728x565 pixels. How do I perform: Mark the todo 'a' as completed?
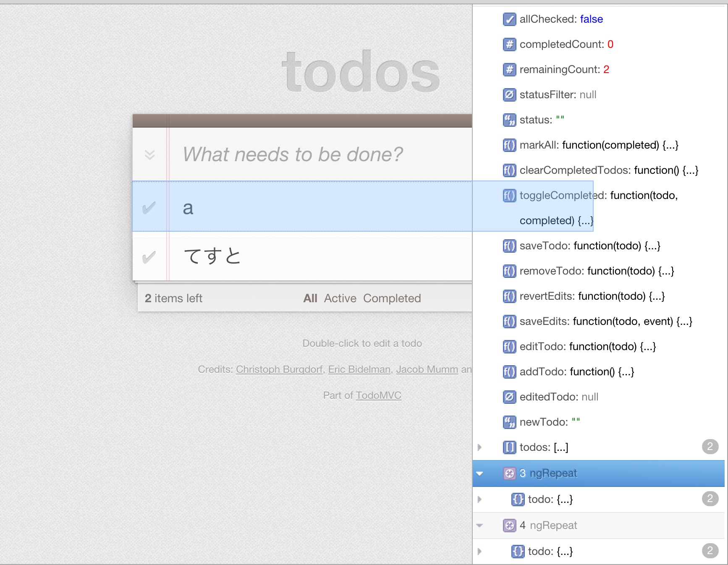coord(149,207)
